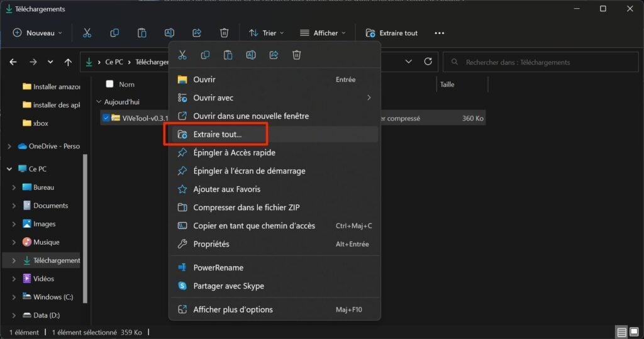This screenshot has width=644, height=339.
Task: Open the Afficher view dropdown
Action: (323, 33)
